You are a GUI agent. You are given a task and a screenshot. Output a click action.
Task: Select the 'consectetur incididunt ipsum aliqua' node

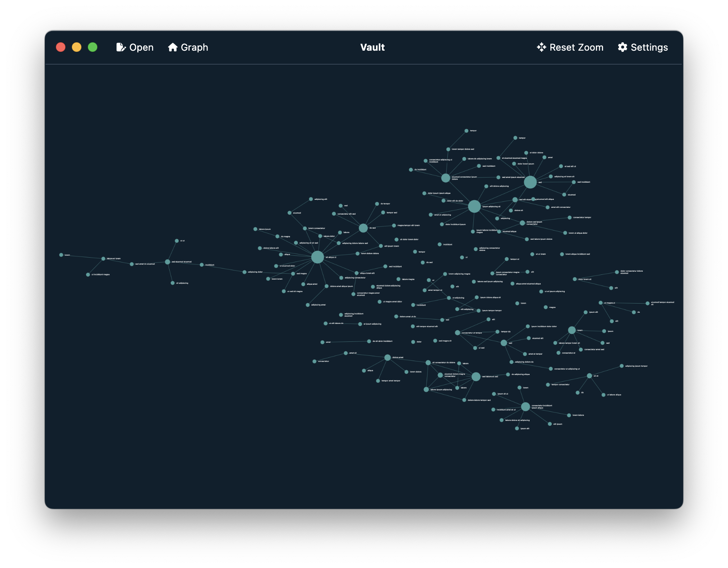[x=526, y=406]
